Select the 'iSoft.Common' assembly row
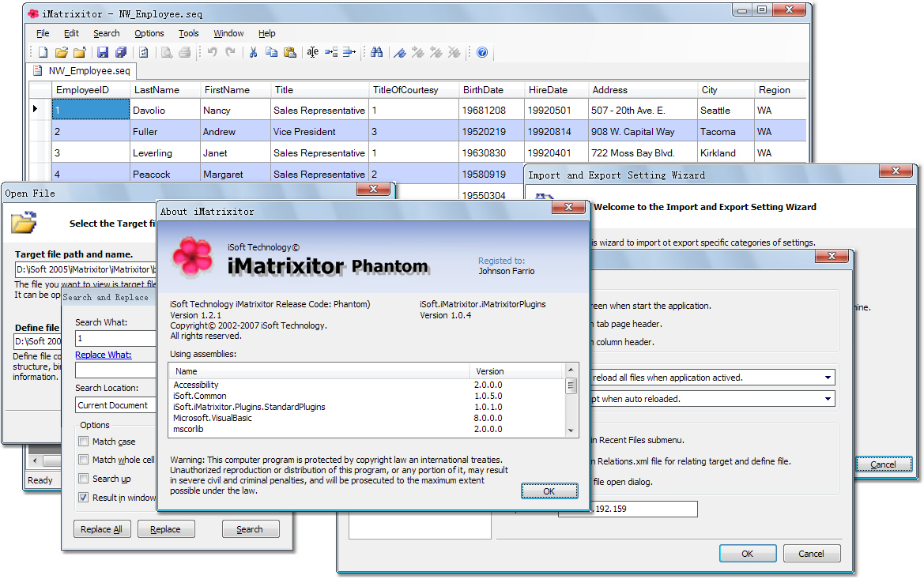 point(367,396)
